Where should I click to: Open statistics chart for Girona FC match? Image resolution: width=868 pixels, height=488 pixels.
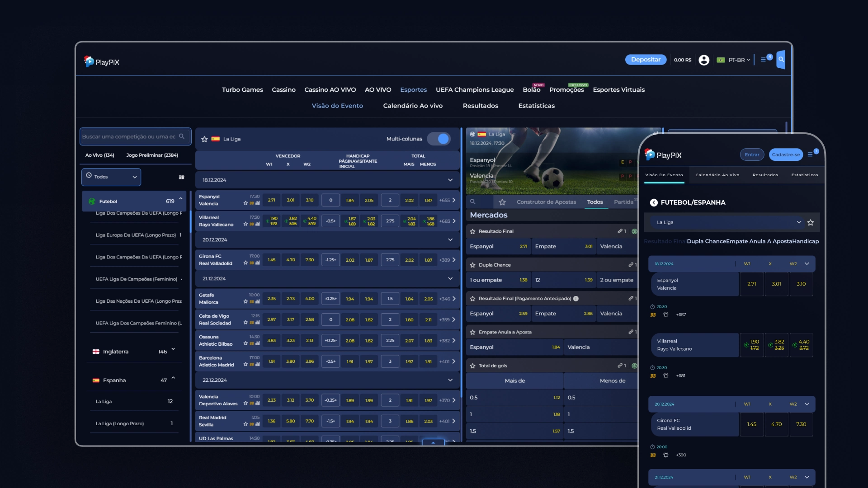[x=258, y=263]
